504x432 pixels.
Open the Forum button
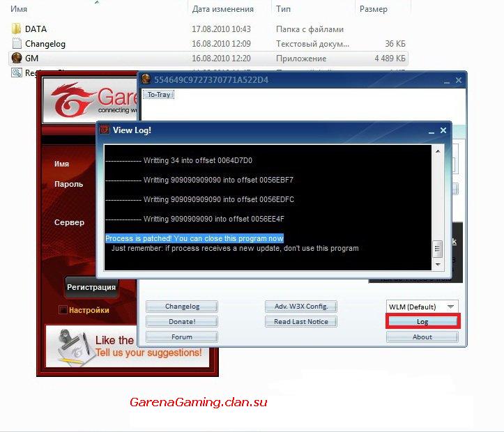182,337
